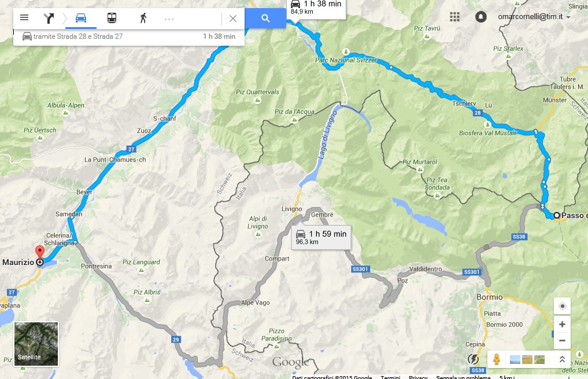The width and height of the screenshot is (588, 379).
Task: Show more travel modes ellipsis
Action: point(169,19)
